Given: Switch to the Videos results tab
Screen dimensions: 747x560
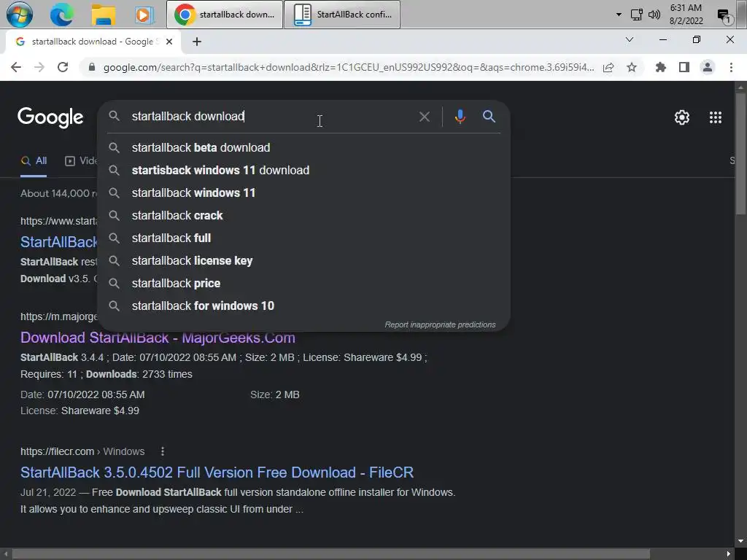Looking at the screenshot, I should click(x=81, y=161).
